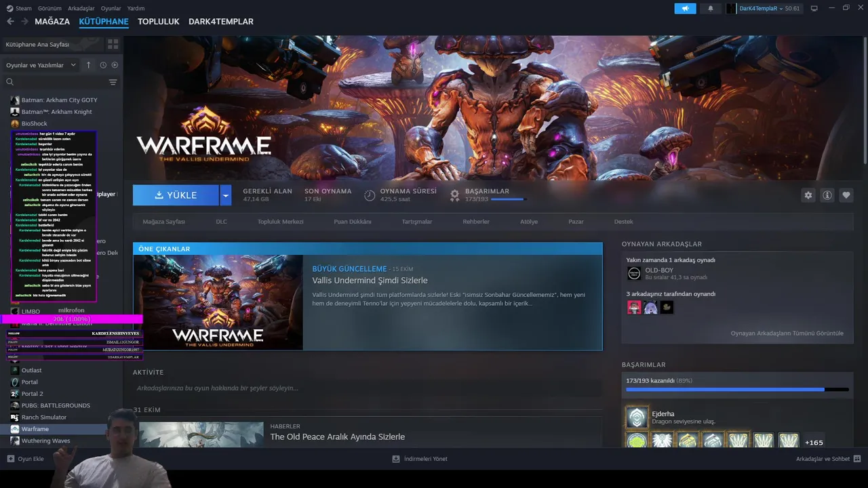Image resolution: width=868 pixels, height=488 pixels.
Task: Open the Yardım menu
Action: tap(136, 8)
